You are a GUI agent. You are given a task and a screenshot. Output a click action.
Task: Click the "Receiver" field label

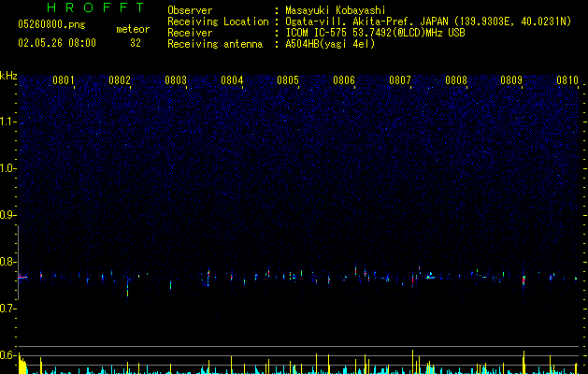[x=190, y=33]
